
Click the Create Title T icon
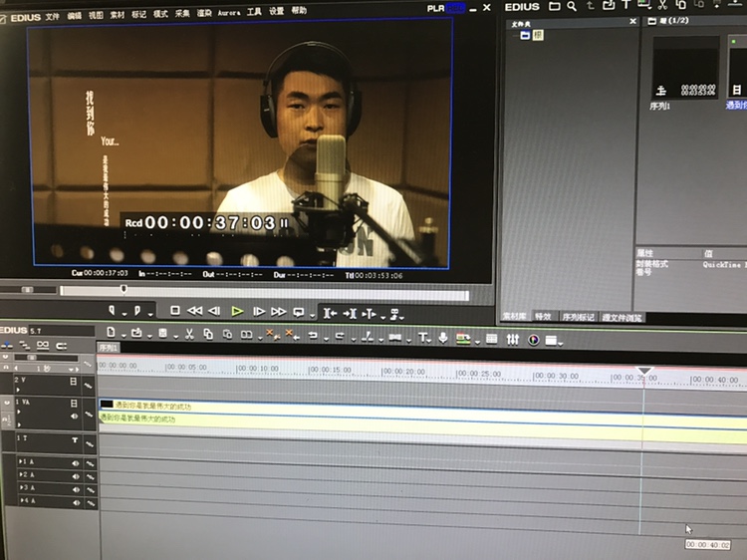[x=422, y=338]
